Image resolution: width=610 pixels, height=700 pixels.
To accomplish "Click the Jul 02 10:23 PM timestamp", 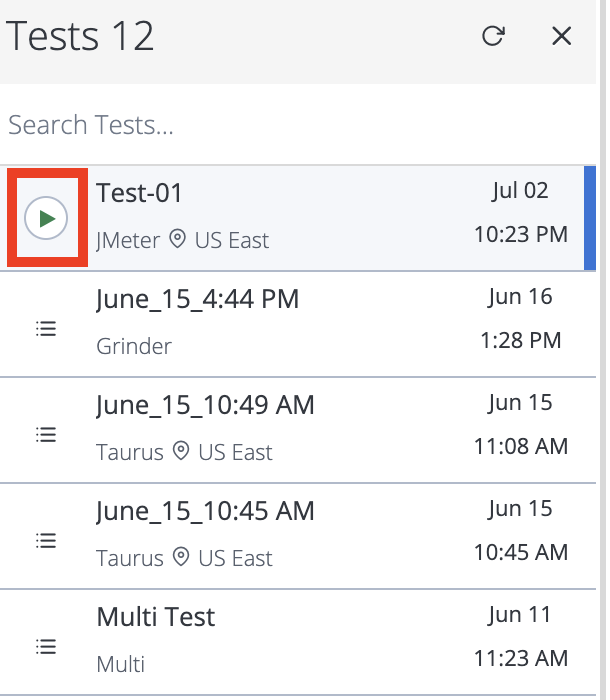I will point(521,212).
